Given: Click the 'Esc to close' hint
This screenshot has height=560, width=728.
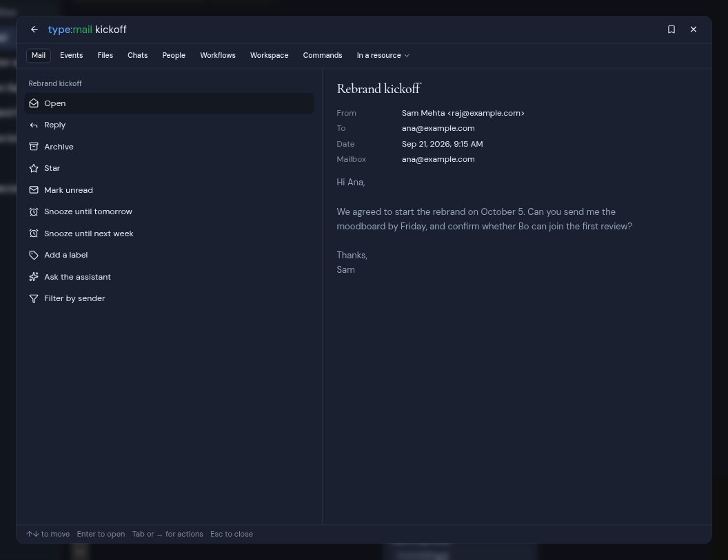Looking at the screenshot, I should [x=232, y=534].
